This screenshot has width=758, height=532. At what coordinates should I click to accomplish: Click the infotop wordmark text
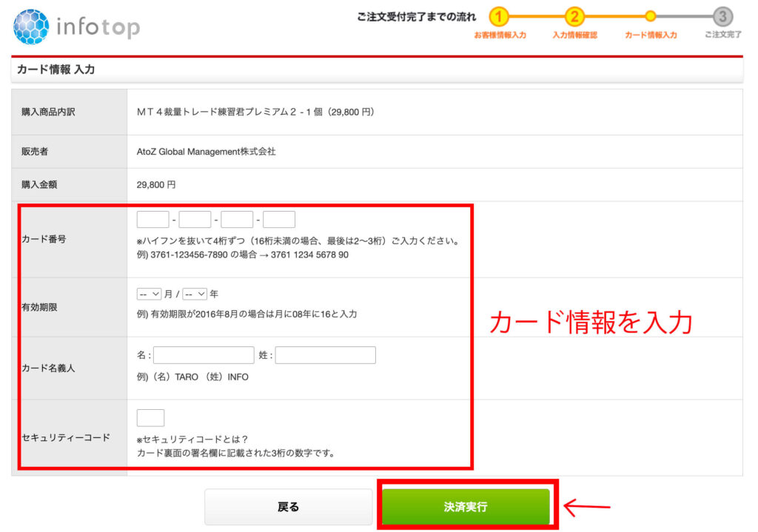click(98, 27)
